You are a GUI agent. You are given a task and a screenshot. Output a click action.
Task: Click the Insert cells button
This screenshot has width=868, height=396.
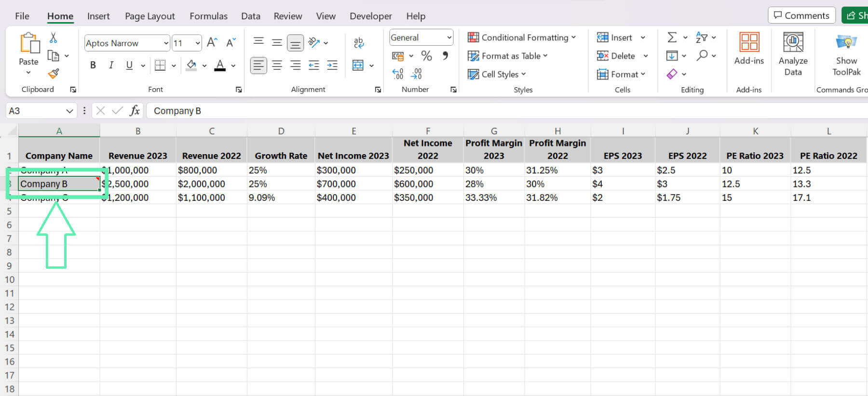click(615, 38)
